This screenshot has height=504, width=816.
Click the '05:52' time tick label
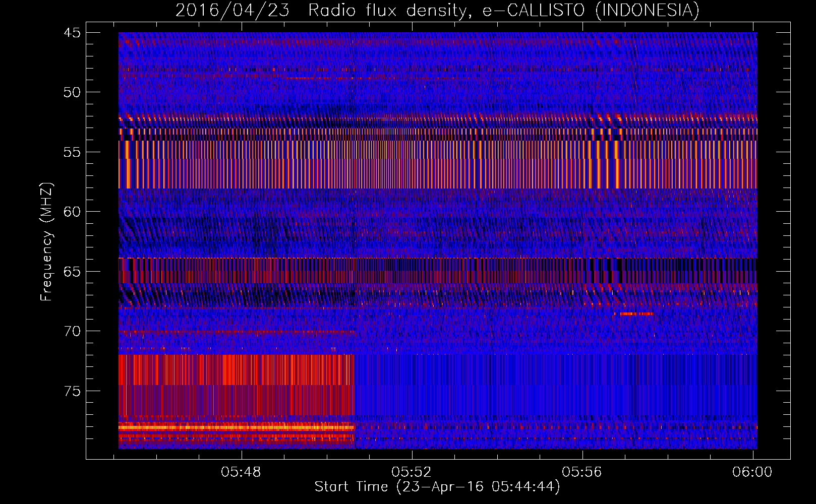pyautogui.click(x=412, y=472)
